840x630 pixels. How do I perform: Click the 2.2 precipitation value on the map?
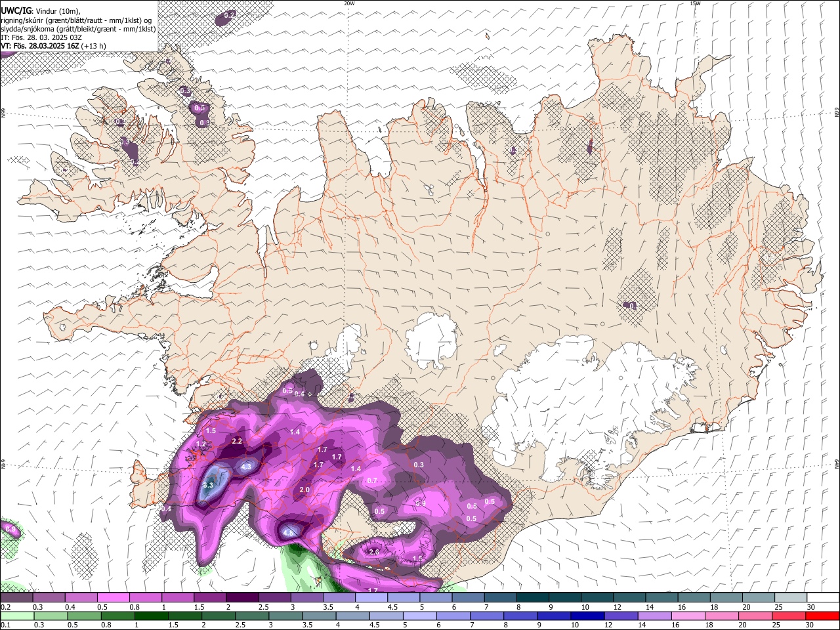(238, 441)
